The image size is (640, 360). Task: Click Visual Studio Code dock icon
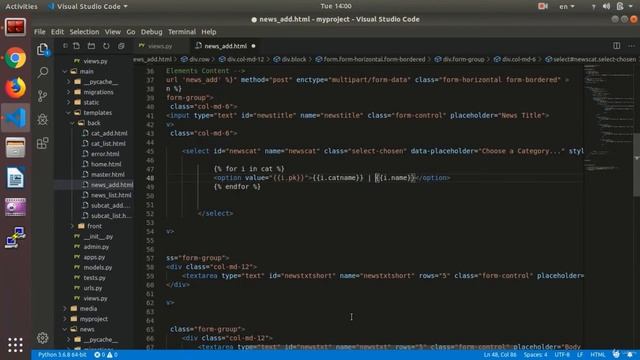tap(16, 118)
